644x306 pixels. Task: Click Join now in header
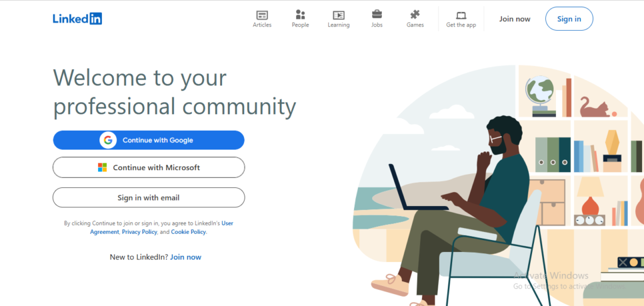tap(514, 19)
